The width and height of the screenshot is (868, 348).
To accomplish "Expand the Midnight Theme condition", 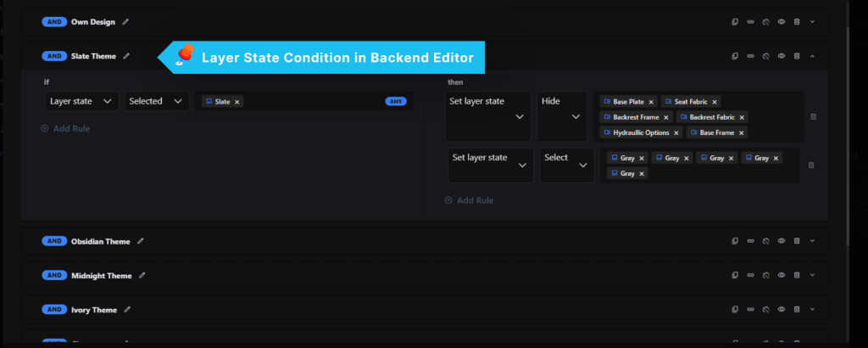I will 813,275.
